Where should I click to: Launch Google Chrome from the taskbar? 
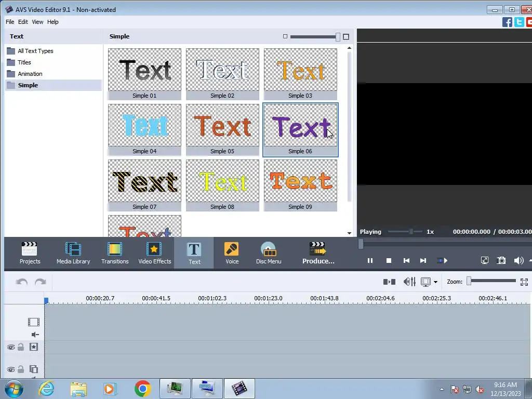pyautogui.click(x=142, y=389)
